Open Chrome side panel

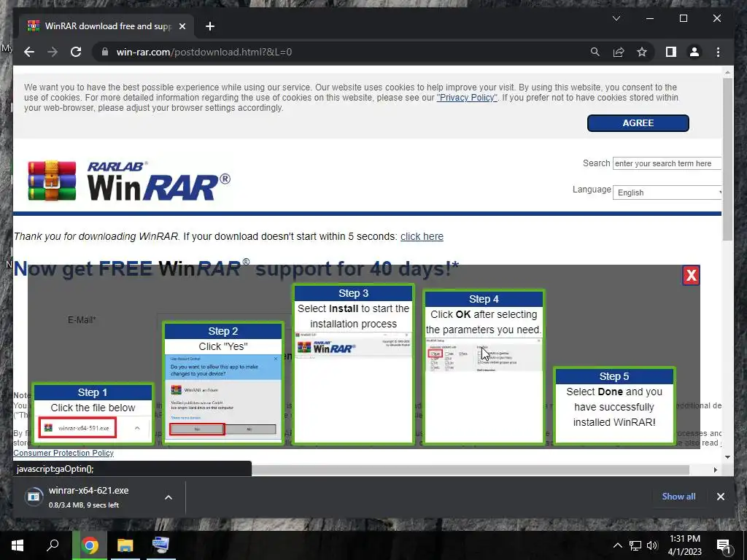pyautogui.click(x=671, y=52)
